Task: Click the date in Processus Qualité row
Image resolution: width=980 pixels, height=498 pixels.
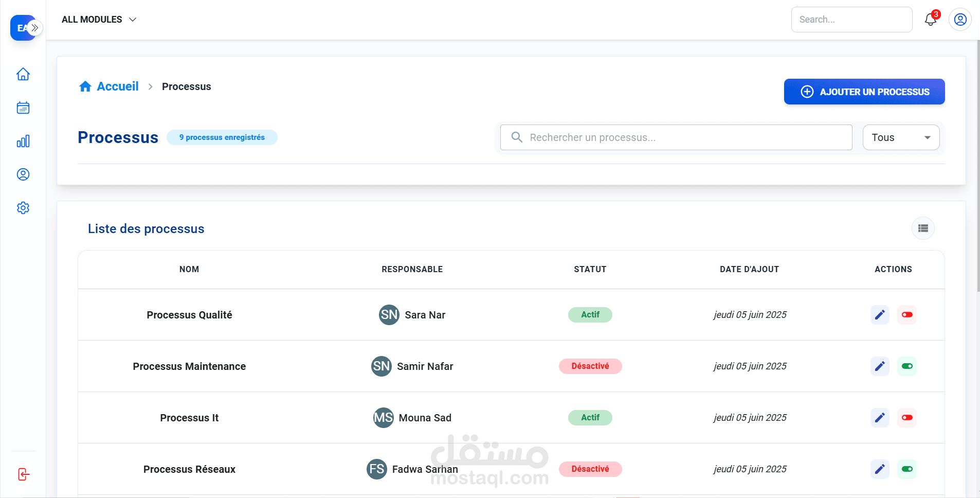Action: [750, 315]
